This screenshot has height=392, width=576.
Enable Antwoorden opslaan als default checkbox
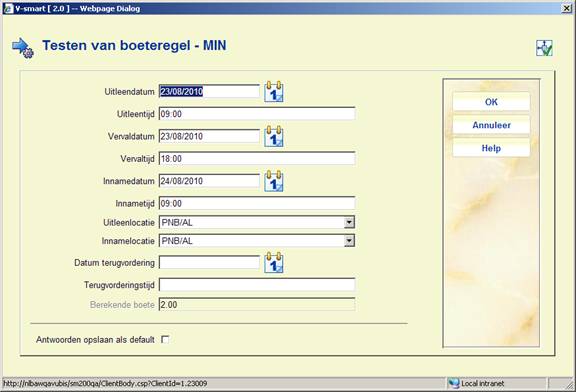tap(165, 339)
